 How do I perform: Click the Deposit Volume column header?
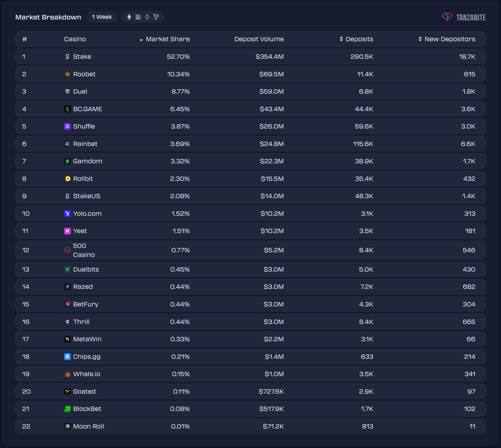pos(259,39)
